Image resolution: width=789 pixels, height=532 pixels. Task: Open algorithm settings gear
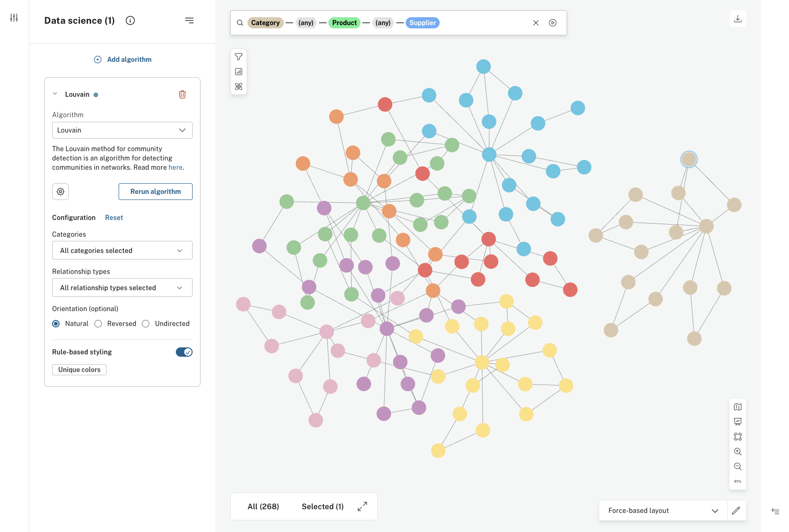(60, 192)
